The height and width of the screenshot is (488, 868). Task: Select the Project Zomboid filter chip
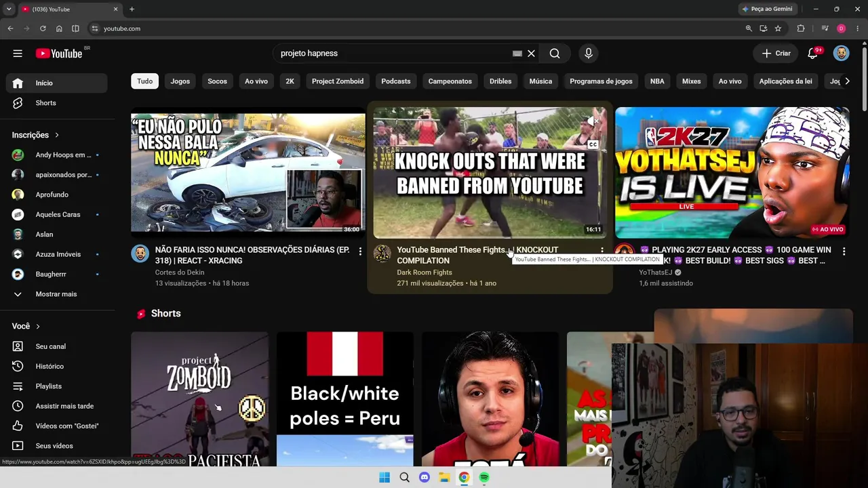pos(338,81)
